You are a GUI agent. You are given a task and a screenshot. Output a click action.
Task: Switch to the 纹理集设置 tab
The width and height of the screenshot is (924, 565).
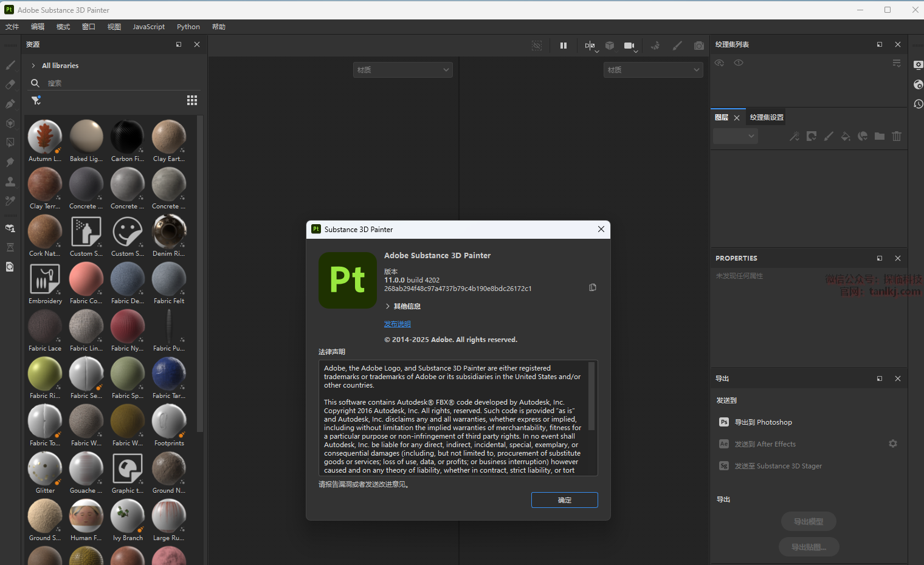[767, 117]
